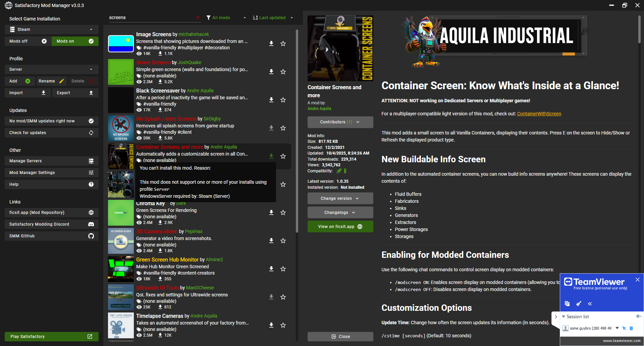Install the Image Screens mod via download icon

tap(271, 44)
